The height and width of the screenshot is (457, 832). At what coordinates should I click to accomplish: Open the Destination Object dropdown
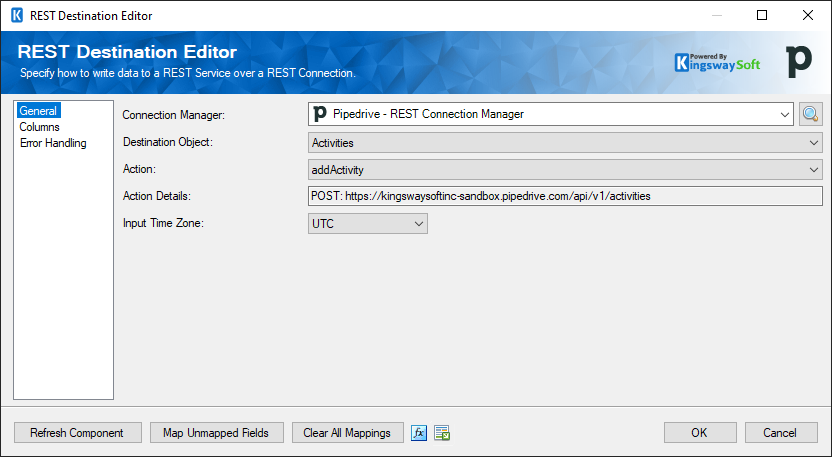click(814, 143)
